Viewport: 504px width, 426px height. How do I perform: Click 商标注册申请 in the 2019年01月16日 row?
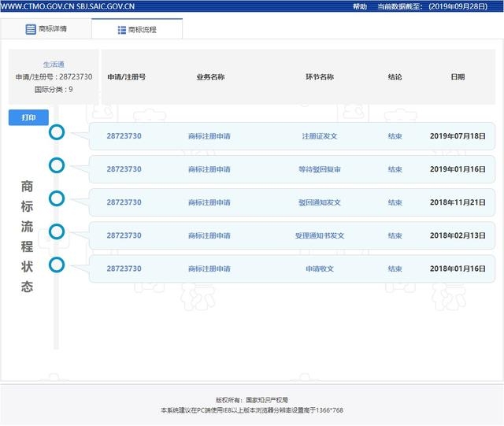click(x=209, y=169)
